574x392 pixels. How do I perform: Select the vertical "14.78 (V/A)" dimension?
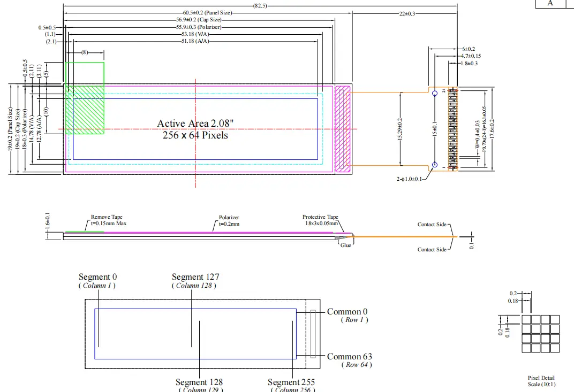click(32, 129)
